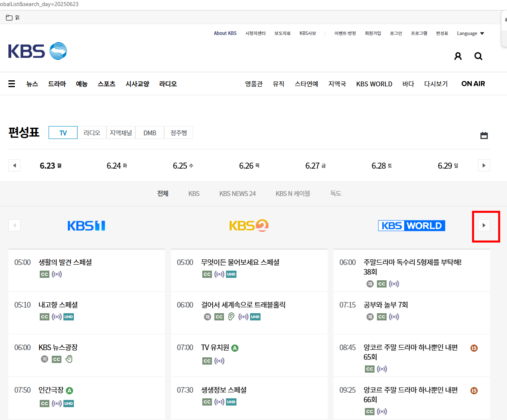Click rerun badge for 공부와 놀부 7회

[370, 317]
